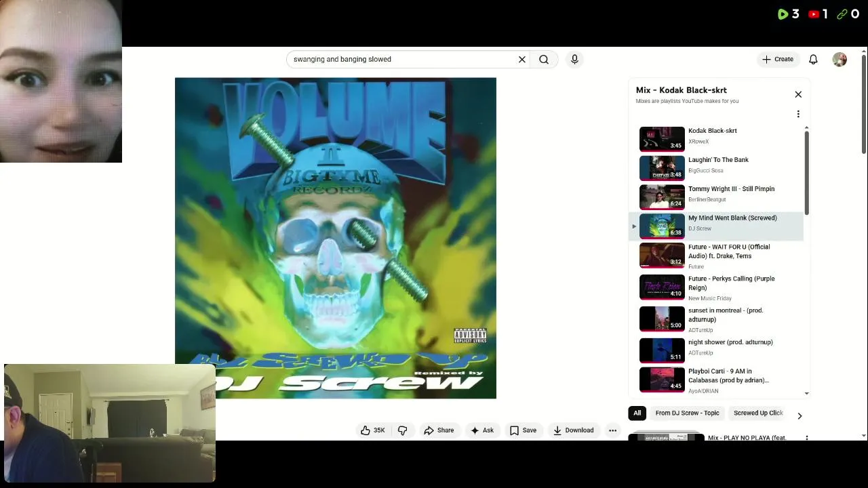Play night shower (prod. adturnup)
The image size is (868, 488).
coord(717,350)
